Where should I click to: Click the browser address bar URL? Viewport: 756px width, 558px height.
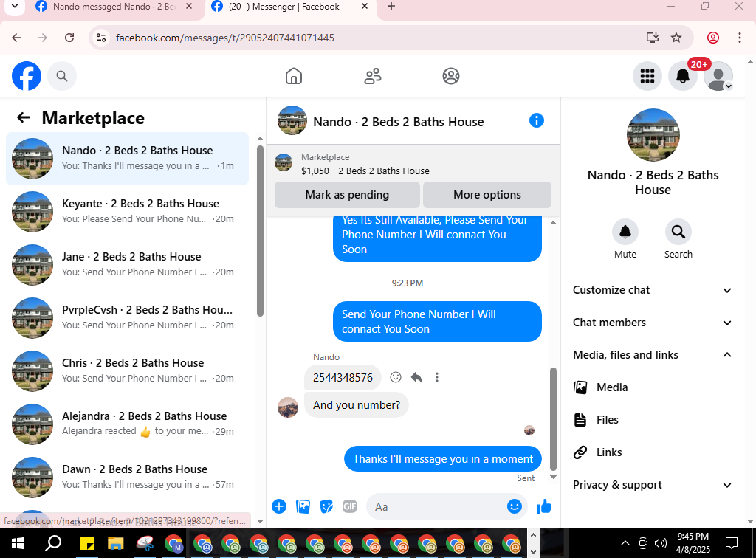tap(224, 38)
